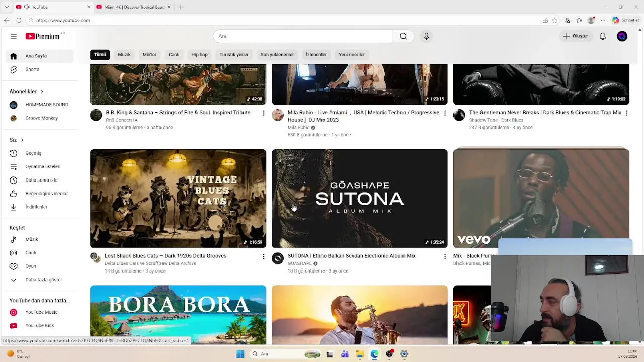Select the Mix'ler filter chip

[x=149, y=54]
